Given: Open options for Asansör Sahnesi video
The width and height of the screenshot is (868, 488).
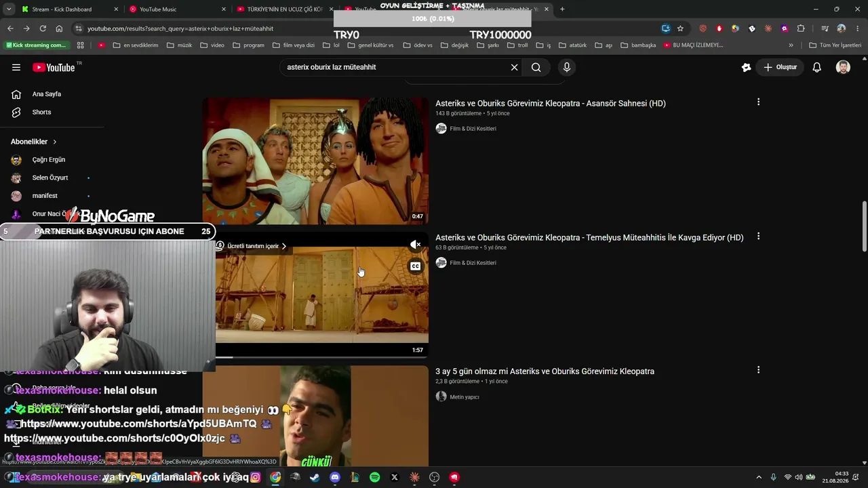Looking at the screenshot, I should pyautogui.click(x=758, y=102).
